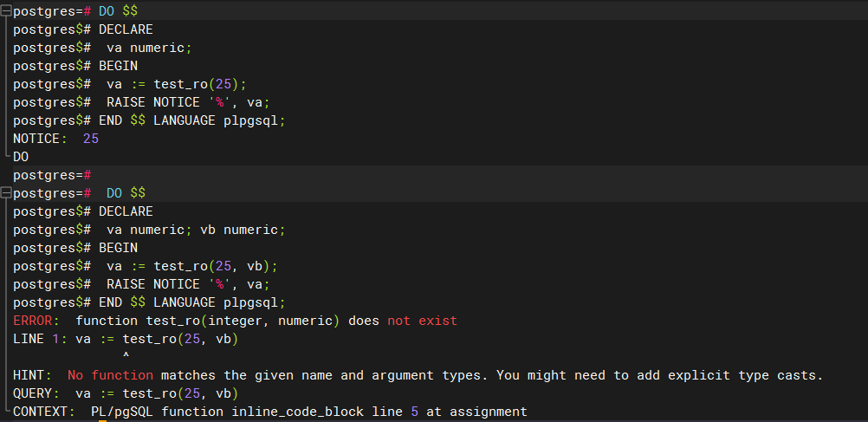
Task: Click the caret marker below LINE 1
Action: [126, 355]
